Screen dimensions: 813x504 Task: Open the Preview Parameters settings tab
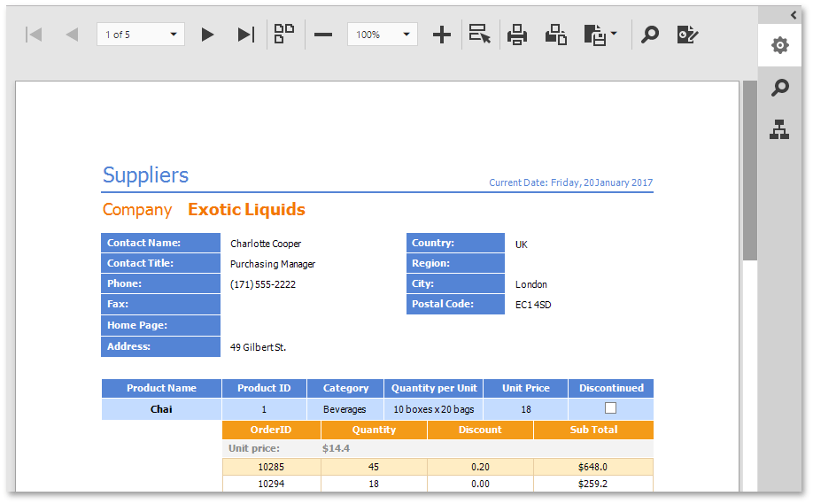coord(779,45)
